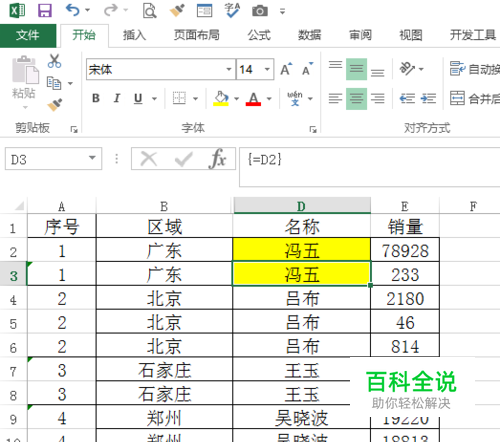The height and width of the screenshot is (442, 500).
Task: Toggle align text left
Action: [335, 98]
